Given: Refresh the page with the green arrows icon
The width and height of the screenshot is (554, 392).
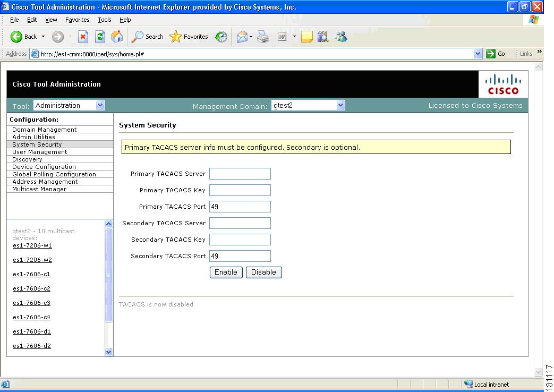Looking at the screenshot, I should [x=100, y=37].
